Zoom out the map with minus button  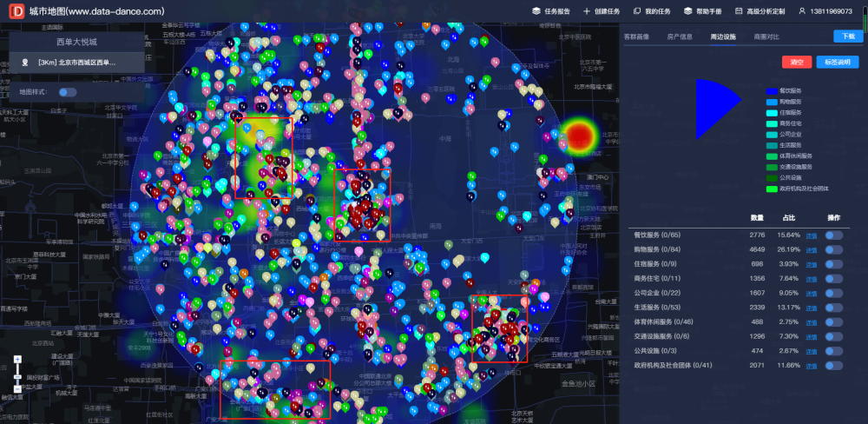pyautogui.click(x=17, y=388)
